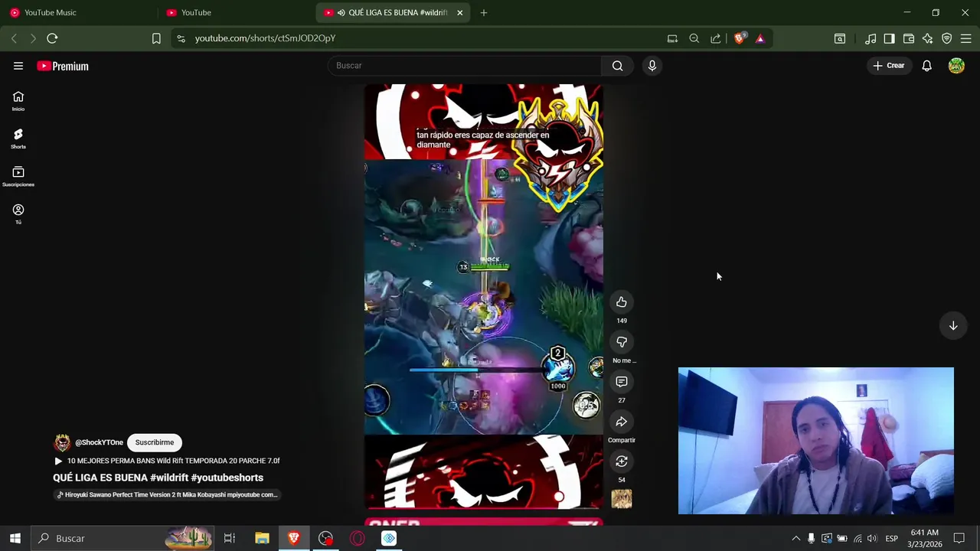Click the Crear button
The width and height of the screenshot is (980, 551).
point(888,66)
